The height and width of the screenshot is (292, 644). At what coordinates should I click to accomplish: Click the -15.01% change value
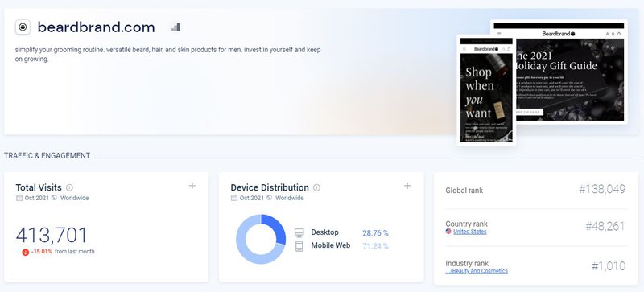(x=42, y=252)
